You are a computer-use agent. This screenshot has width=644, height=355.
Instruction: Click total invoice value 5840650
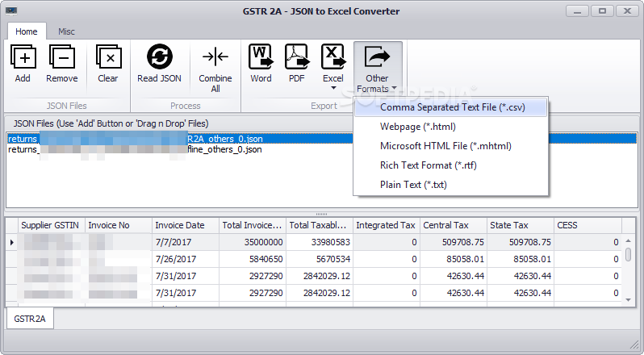pos(253,259)
